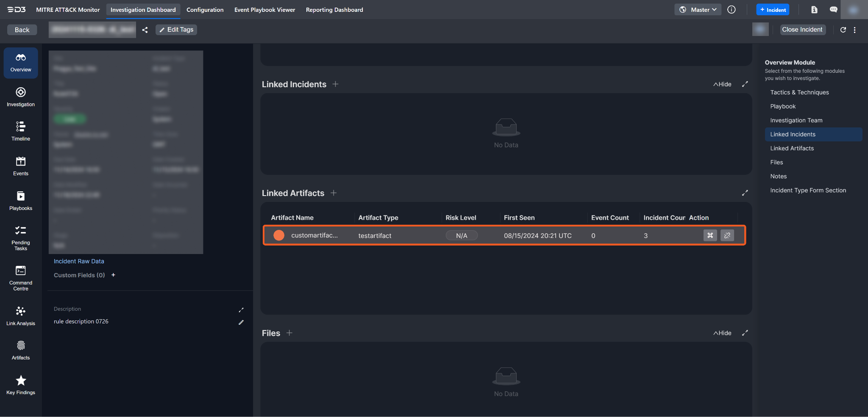The height and width of the screenshot is (417, 868).
Task: Hide the Files section
Action: [722, 333]
